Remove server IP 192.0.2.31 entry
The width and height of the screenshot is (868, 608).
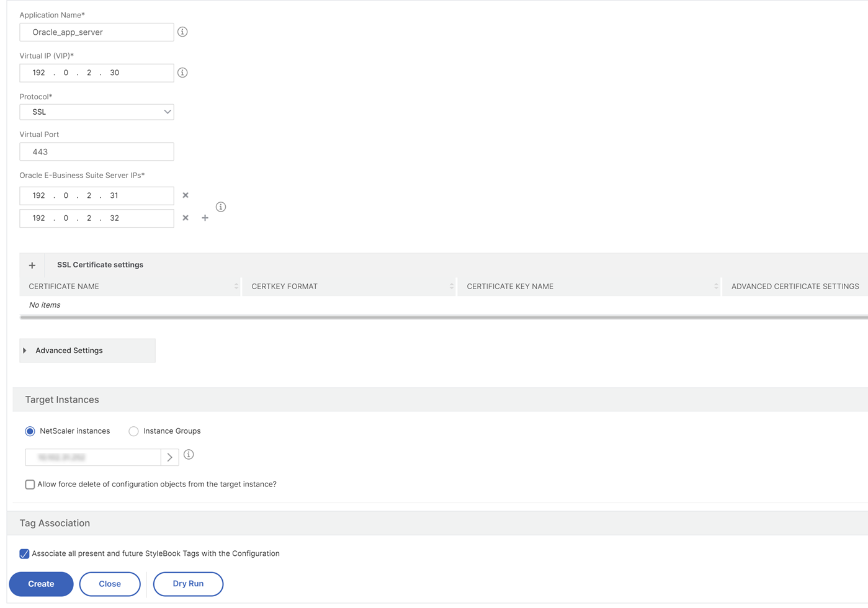(186, 195)
